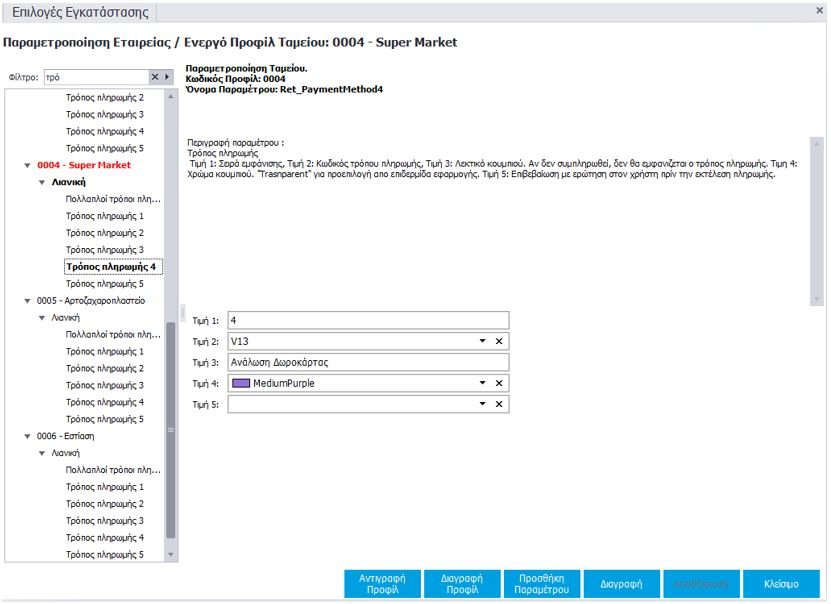The image size is (831, 604).
Task: Click the filter arrow next to the clear icon
Action: (168, 77)
